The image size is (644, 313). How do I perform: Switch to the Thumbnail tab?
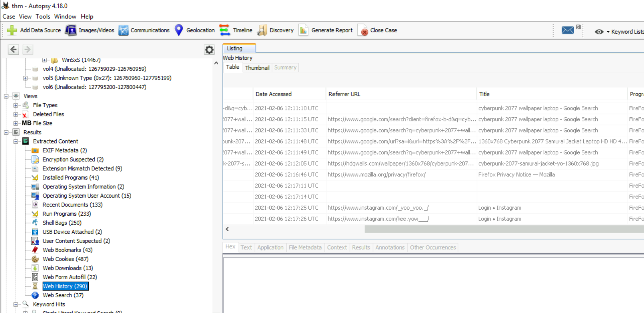coord(257,68)
